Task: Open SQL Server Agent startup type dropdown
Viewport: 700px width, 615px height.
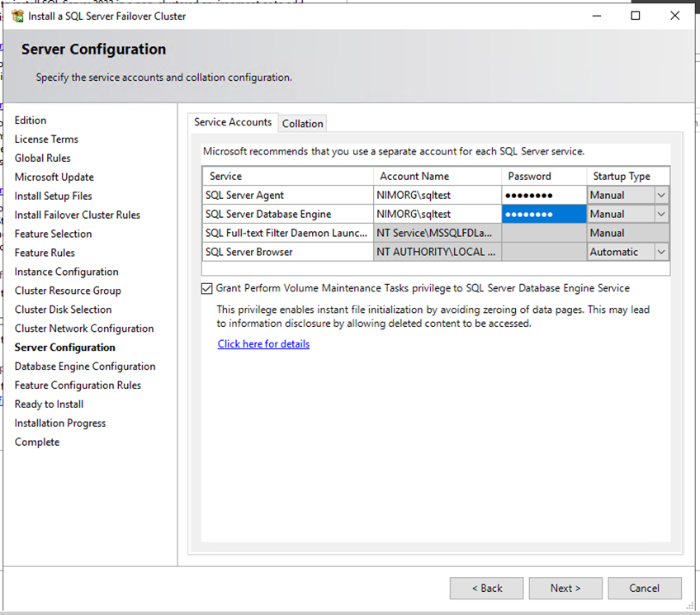Action: click(660, 196)
